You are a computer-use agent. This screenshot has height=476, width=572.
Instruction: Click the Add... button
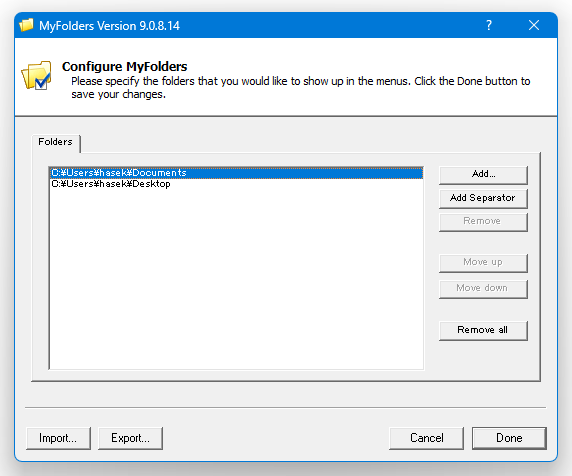tap(483, 175)
